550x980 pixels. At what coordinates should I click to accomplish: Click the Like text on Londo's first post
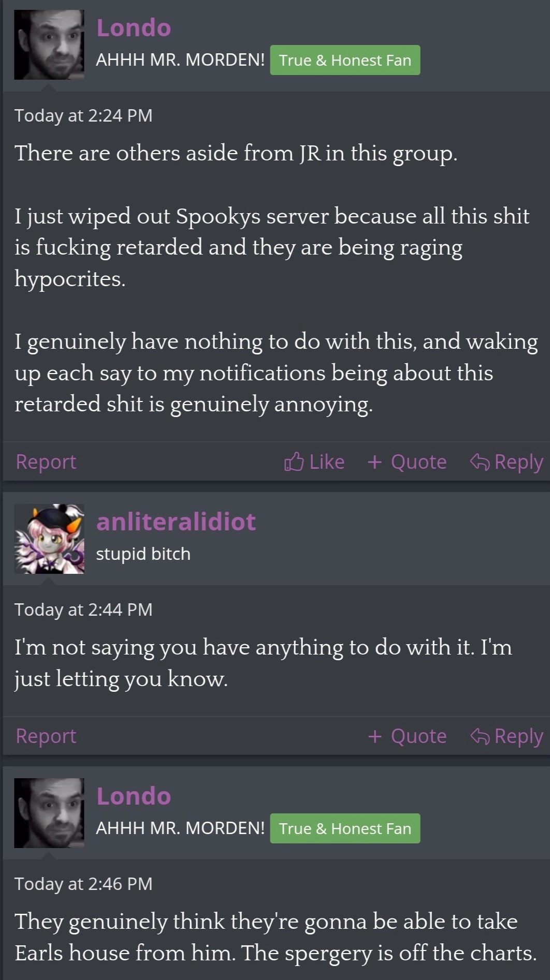click(x=327, y=462)
